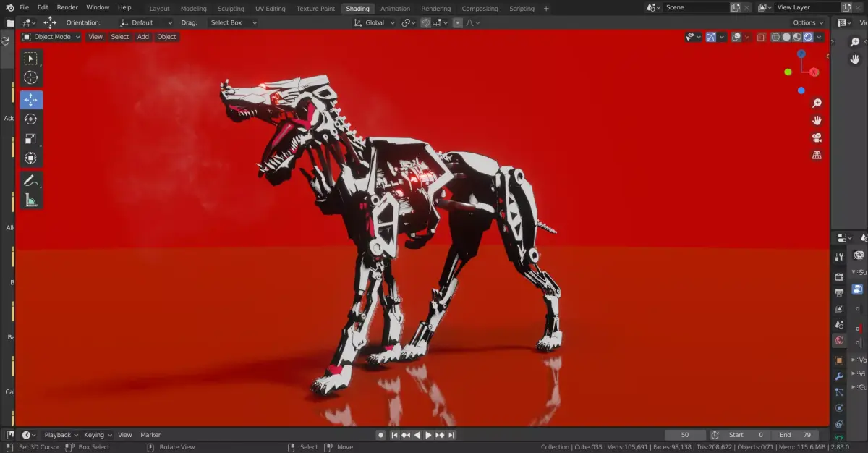
Task: Open the Keying dropdown in timeline
Action: (x=98, y=435)
